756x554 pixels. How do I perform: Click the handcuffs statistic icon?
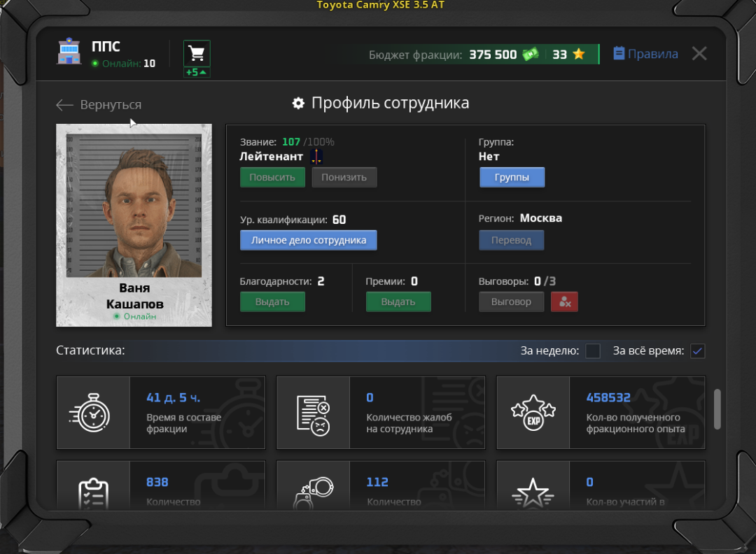(313, 493)
